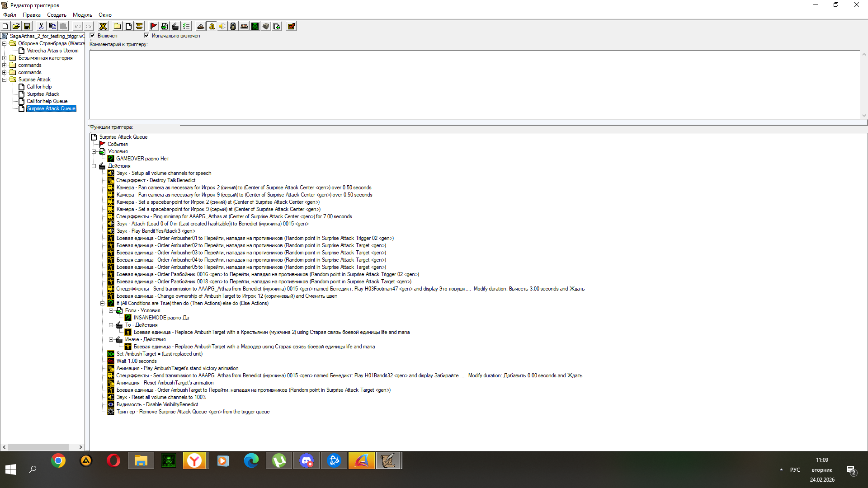Screen dimensions: 868x488
Task: Open the Модуль menu
Action: 82,15
